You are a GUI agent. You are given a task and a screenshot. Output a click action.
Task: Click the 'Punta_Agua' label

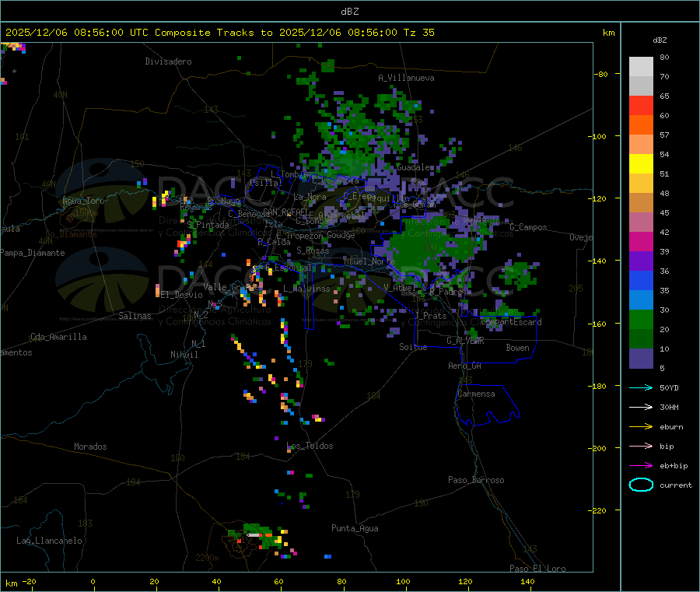355,528
